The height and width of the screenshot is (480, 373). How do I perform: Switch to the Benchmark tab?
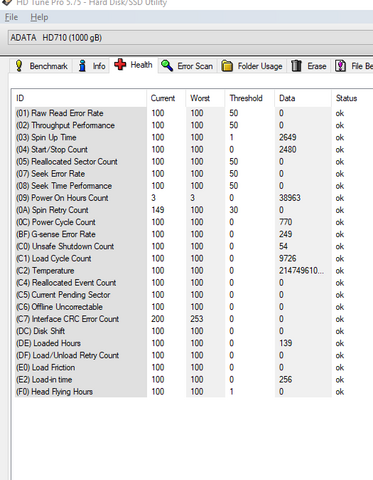pos(42,66)
